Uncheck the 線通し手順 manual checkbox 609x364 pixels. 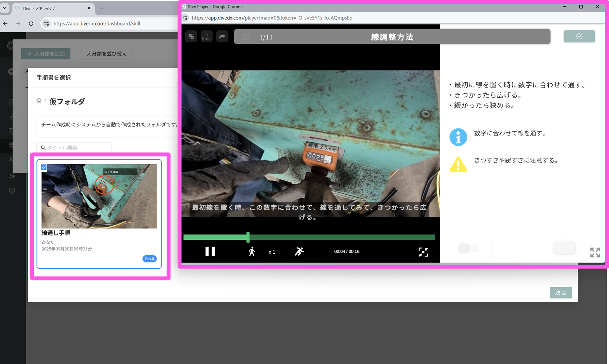[44, 167]
